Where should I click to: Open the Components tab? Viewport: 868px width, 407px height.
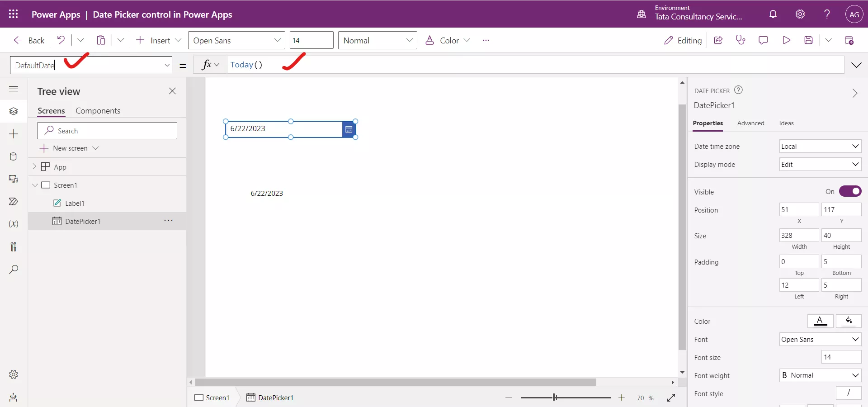click(x=99, y=111)
